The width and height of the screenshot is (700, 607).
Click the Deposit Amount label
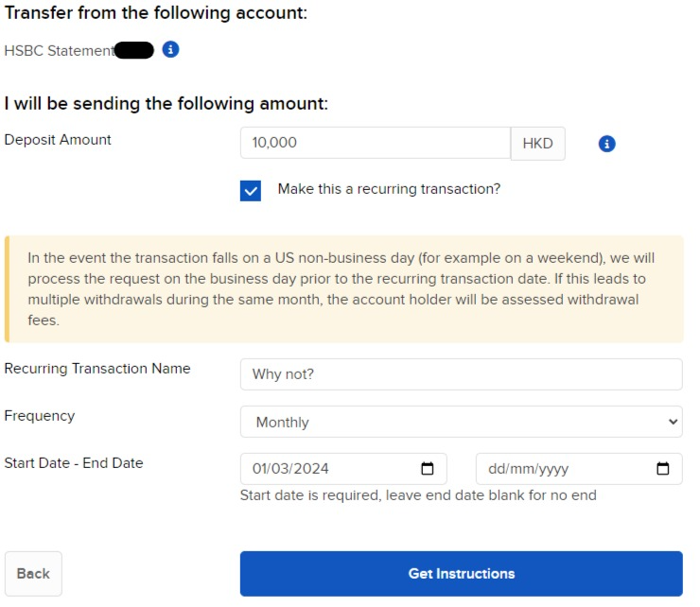click(x=58, y=140)
